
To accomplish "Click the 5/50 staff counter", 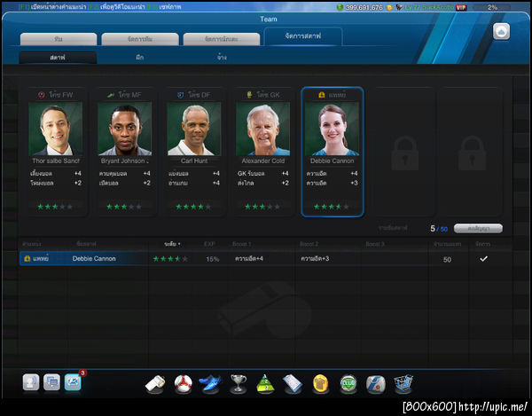I will (439, 229).
